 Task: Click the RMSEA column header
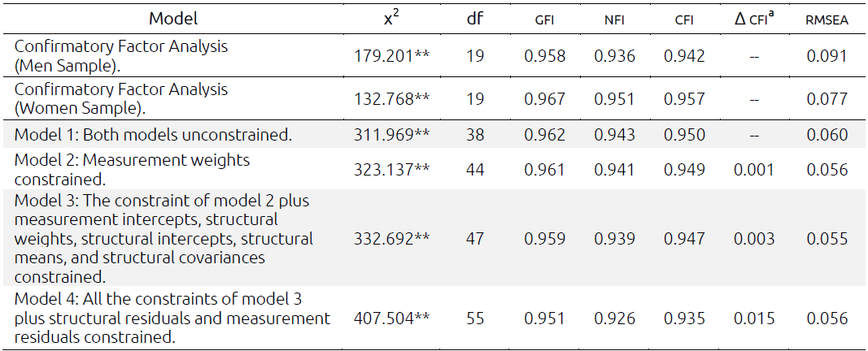point(827,19)
